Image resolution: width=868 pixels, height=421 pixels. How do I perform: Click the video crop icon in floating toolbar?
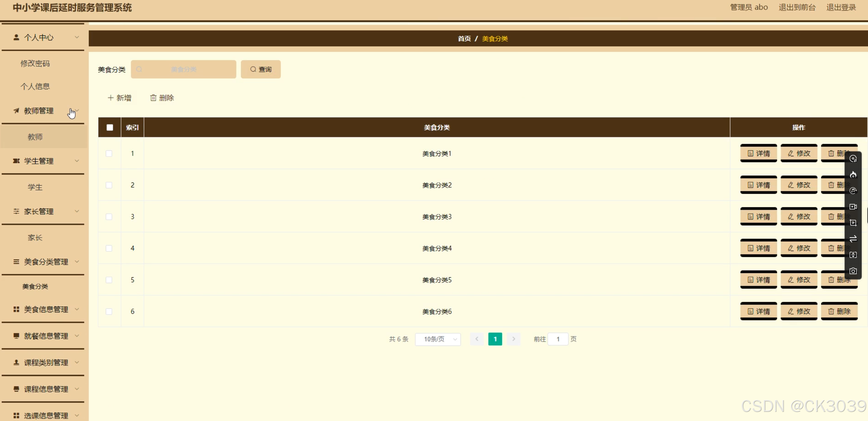[853, 223]
